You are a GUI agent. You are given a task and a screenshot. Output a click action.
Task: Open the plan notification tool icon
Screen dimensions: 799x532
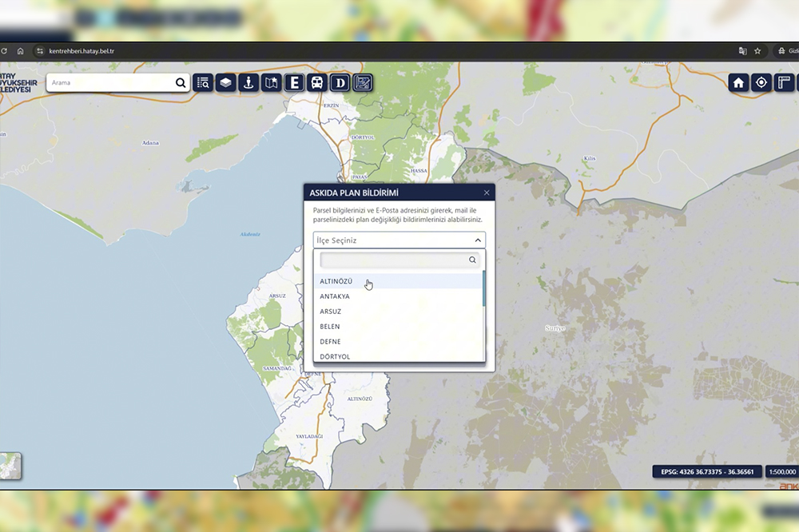(363, 82)
